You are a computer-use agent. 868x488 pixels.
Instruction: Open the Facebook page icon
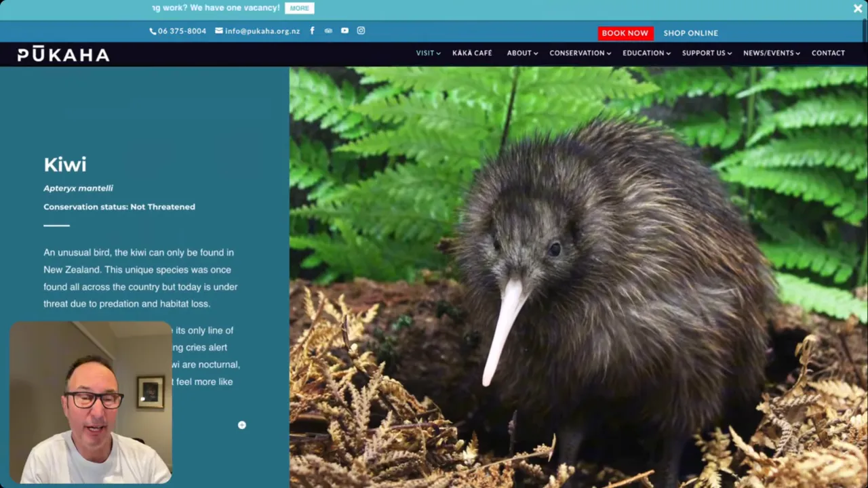[x=312, y=30]
